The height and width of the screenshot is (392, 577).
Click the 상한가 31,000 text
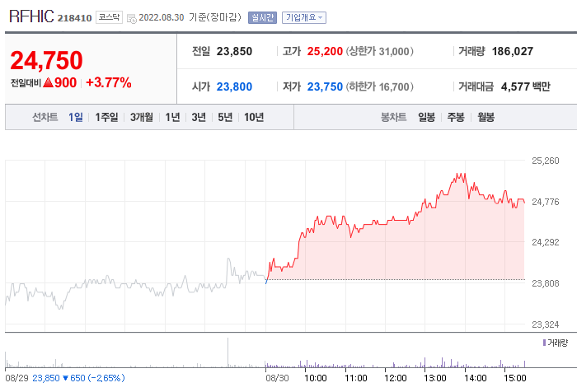(x=380, y=51)
